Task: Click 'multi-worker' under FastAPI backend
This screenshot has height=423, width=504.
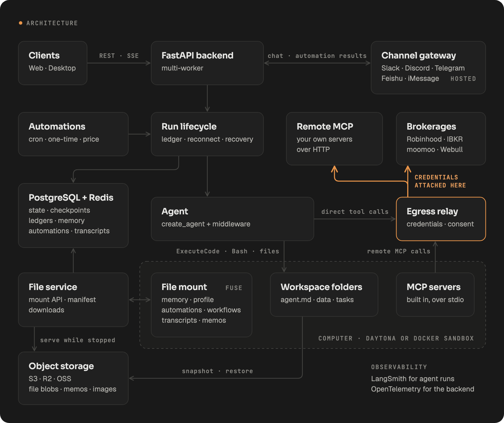Action: (x=182, y=68)
